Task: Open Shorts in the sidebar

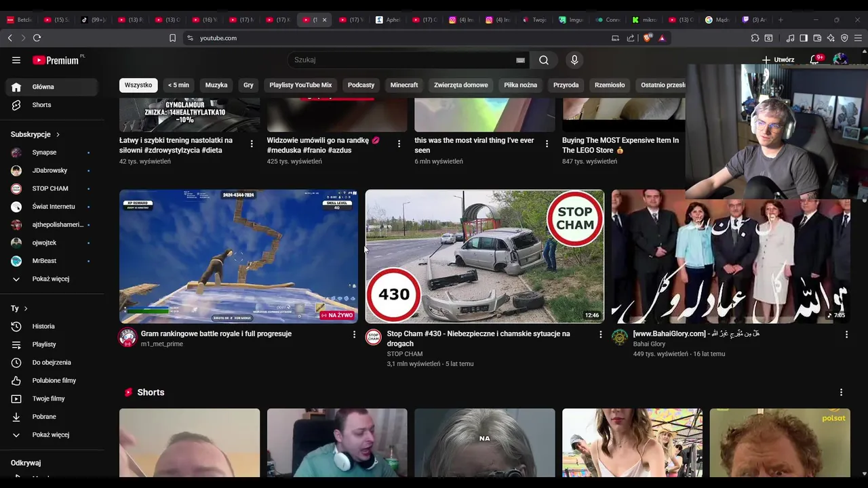Action: (52, 105)
